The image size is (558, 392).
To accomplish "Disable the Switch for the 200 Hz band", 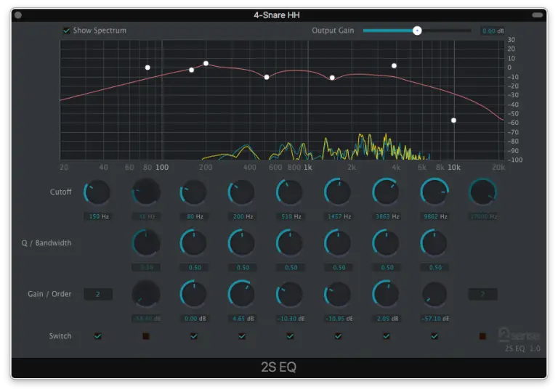I will (x=242, y=336).
